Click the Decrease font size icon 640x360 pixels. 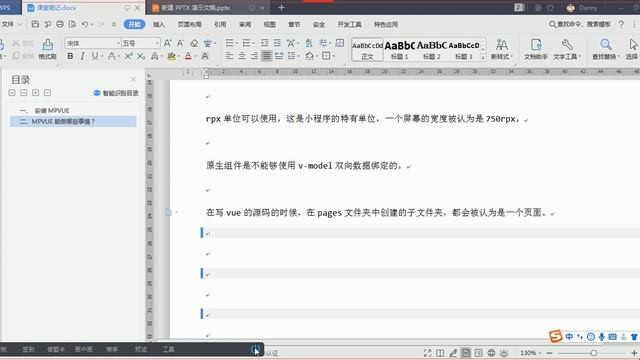pyautogui.click(x=180, y=43)
